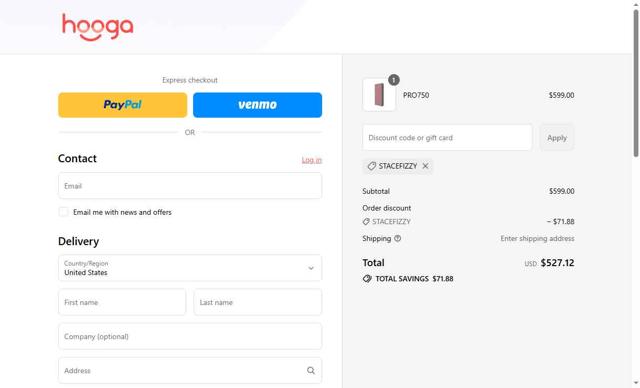Focus the Email input field
This screenshot has width=640, height=388.
coord(190,186)
